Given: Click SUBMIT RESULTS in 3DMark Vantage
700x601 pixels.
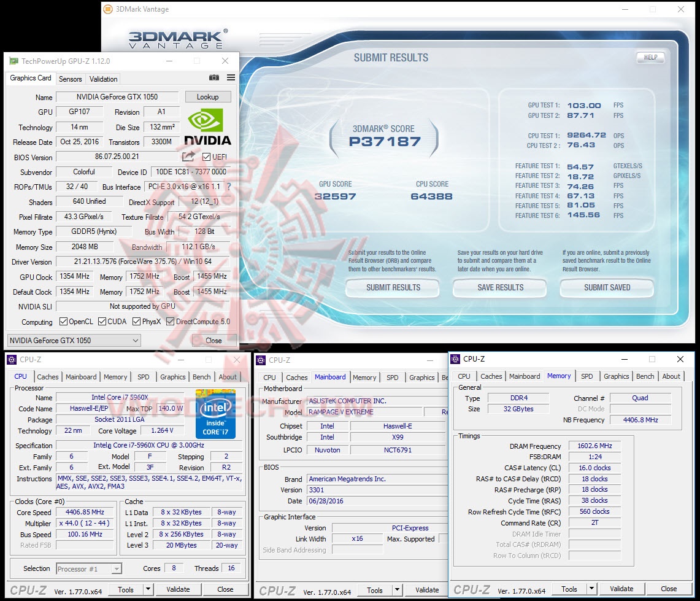Looking at the screenshot, I should point(392,288).
